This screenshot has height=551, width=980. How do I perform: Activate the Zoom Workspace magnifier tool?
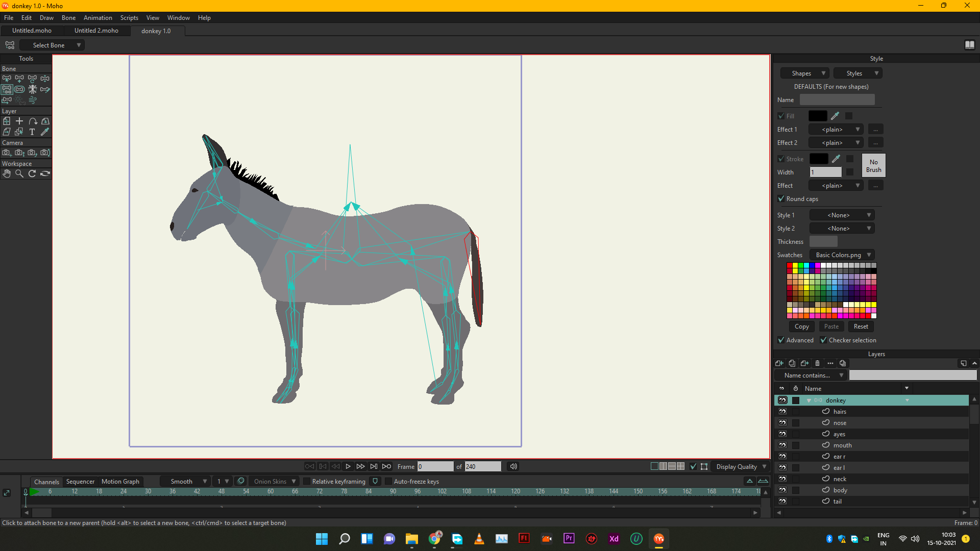point(19,173)
